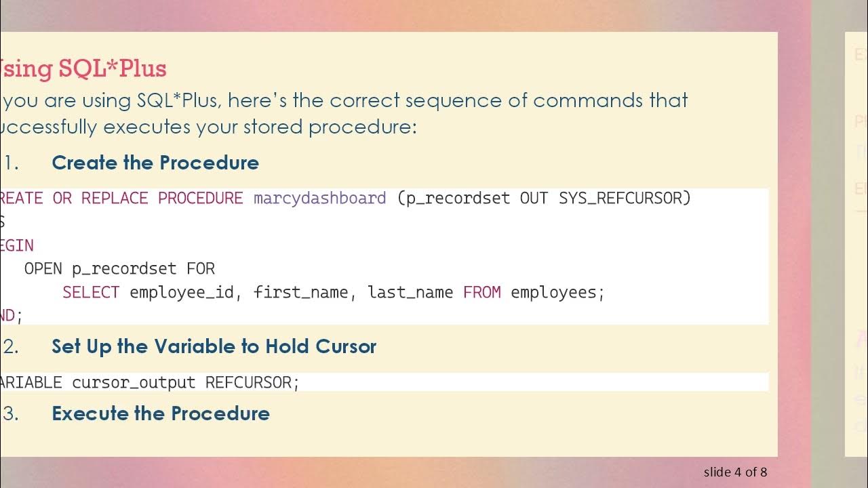868x488 pixels.
Task: Select the "Create the Procedure" heading
Action: click(155, 163)
